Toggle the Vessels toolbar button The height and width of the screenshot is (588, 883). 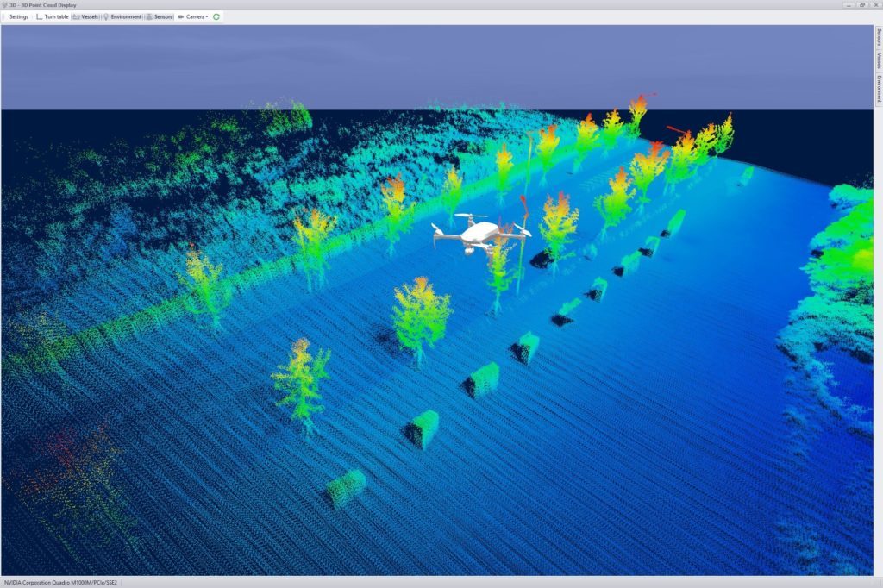85,16
